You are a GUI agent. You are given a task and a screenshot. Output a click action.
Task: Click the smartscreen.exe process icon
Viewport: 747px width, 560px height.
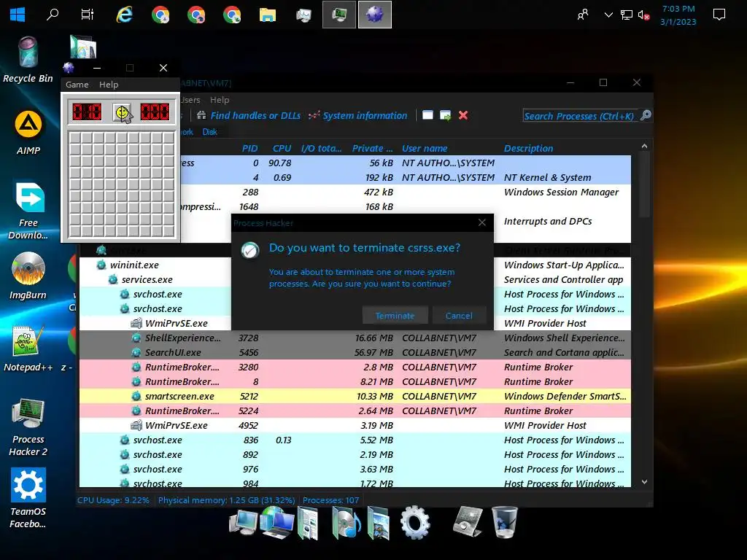tap(136, 396)
